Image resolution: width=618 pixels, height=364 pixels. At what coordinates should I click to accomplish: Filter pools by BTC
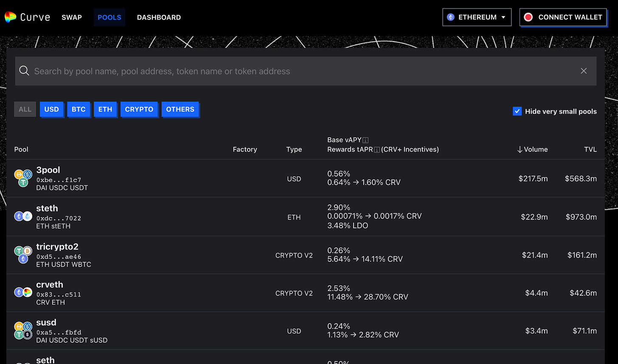[x=79, y=109]
